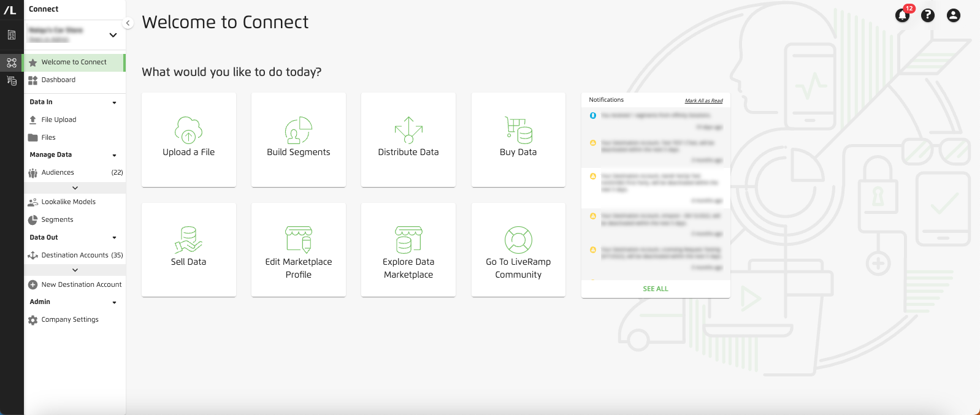Open Welcome to Connect menu item

75,63
